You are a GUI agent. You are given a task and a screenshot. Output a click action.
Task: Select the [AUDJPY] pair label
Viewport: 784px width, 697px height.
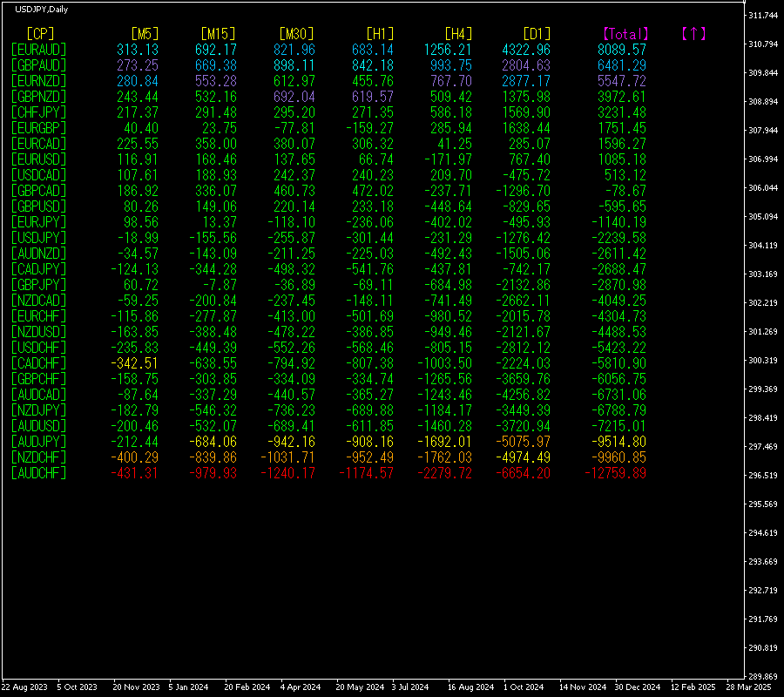pyautogui.click(x=38, y=442)
